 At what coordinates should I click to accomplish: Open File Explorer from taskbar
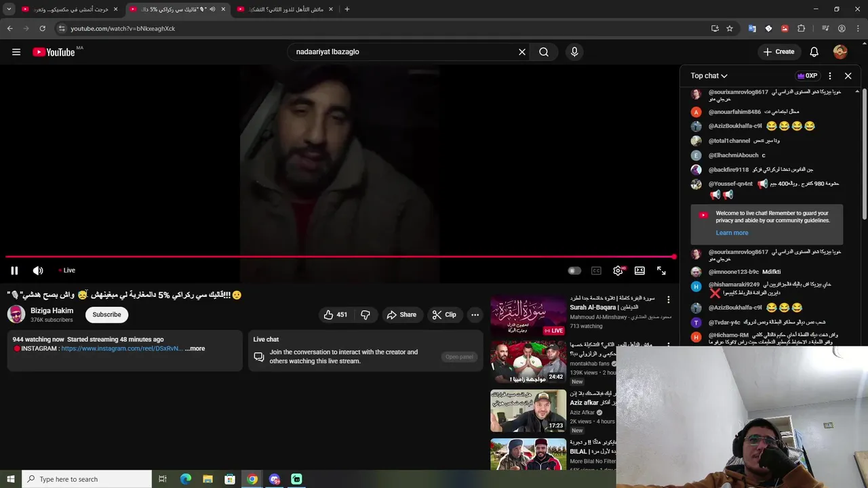click(x=208, y=479)
